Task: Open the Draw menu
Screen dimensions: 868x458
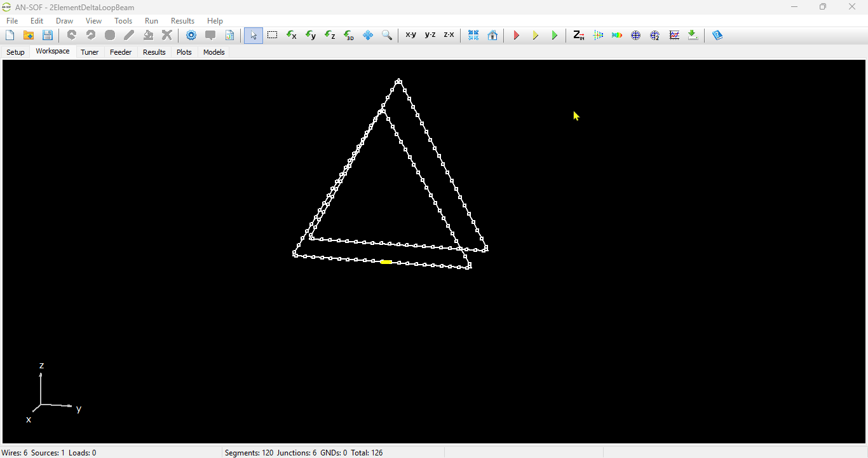Action: click(64, 21)
